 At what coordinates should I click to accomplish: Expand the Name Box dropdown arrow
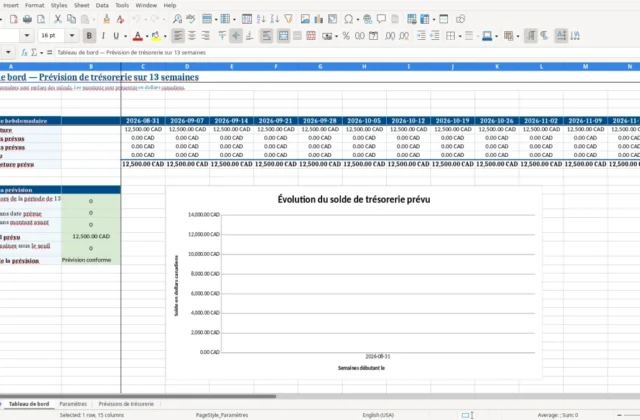[x=8, y=52]
